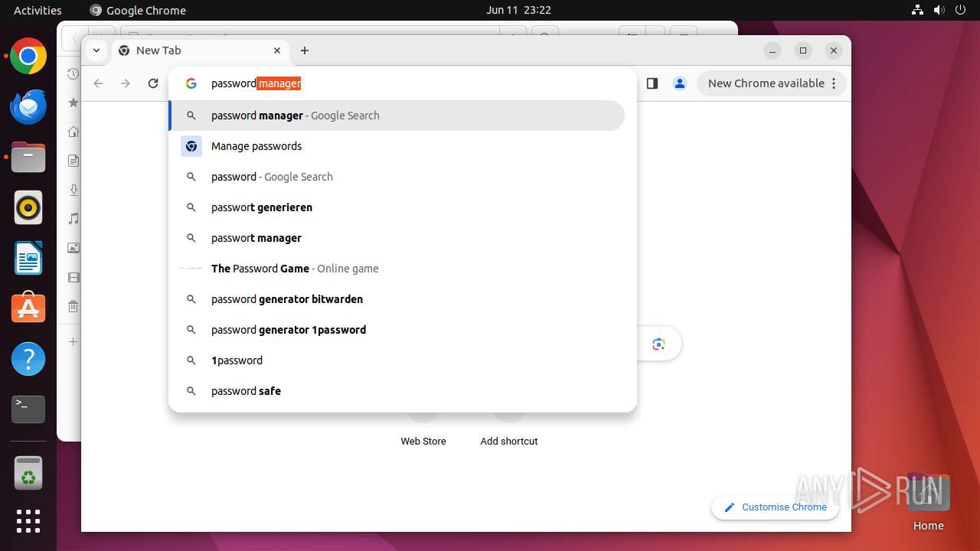980x551 pixels.
Task: Click Home folder desktop icon
Action: click(928, 503)
